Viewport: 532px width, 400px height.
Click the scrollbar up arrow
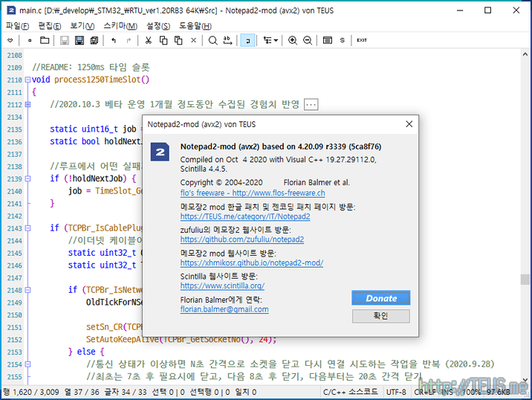(525, 54)
